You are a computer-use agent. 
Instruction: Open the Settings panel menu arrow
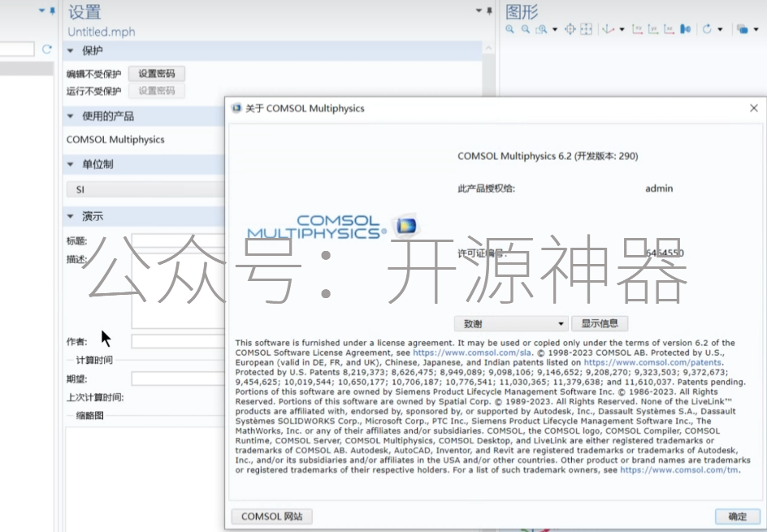(479, 11)
